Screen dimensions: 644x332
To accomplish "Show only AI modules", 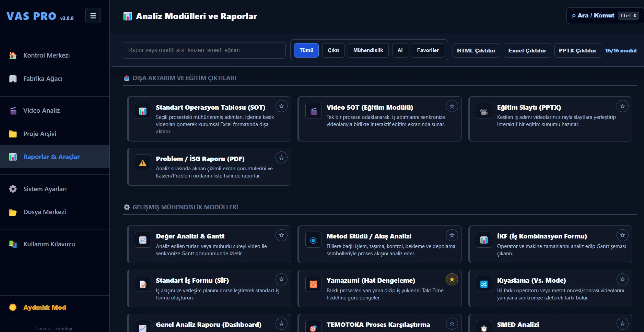I will 400,50.
